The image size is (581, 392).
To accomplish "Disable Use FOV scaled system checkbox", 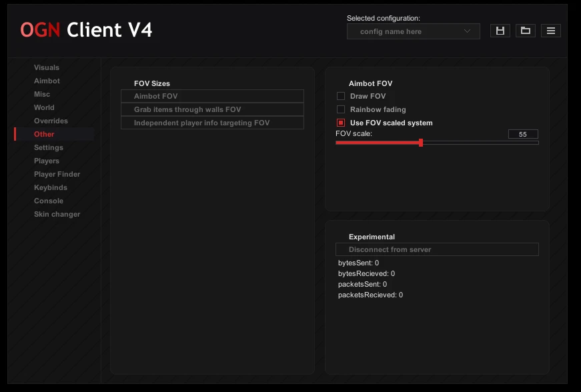I will point(341,123).
